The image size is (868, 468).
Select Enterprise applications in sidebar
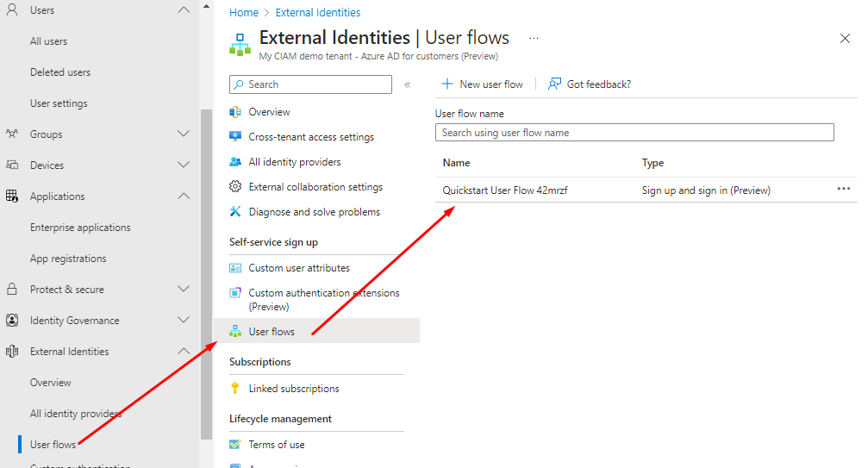pos(80,228)
